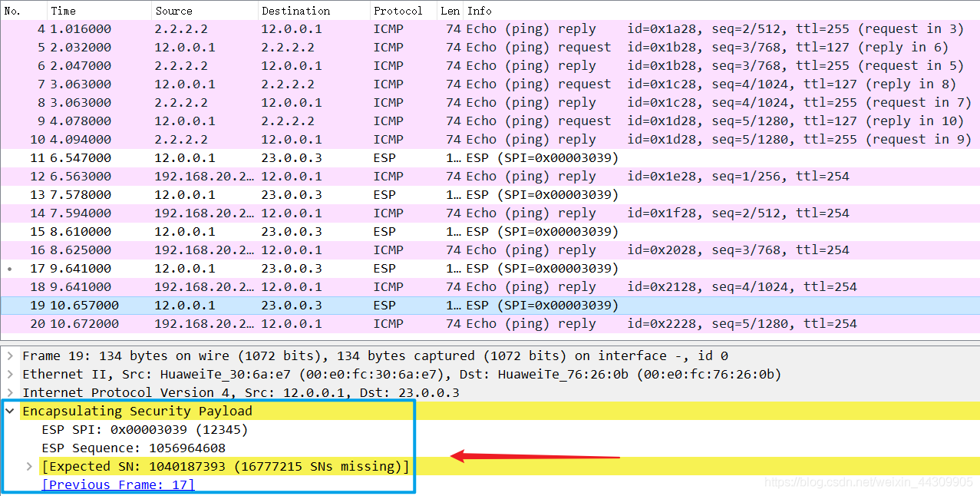The image size is (980, 496).
Task: Sort by the Len column header
Action: click(450, 11)
